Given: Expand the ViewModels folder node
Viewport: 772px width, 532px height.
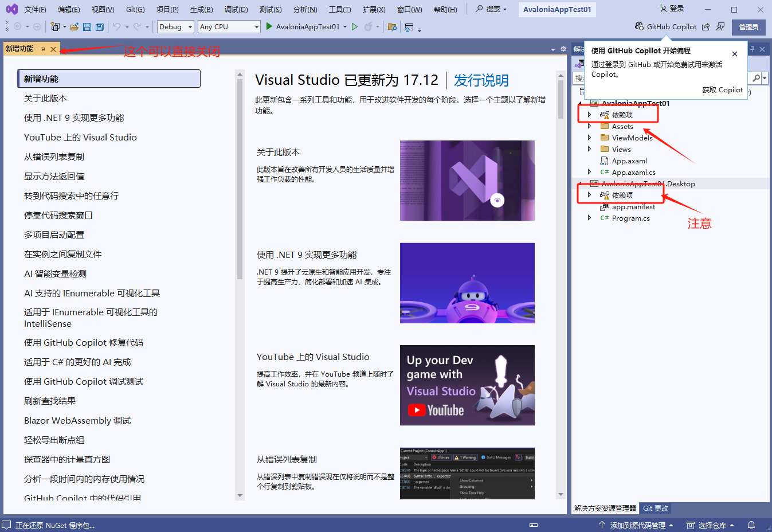Looking at the screenshot, I should click(589, 138).
